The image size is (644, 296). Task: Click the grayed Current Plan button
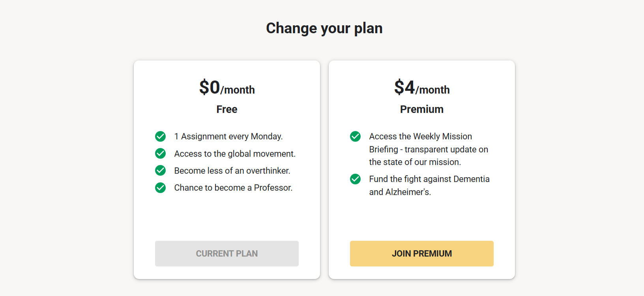point(227,253)
